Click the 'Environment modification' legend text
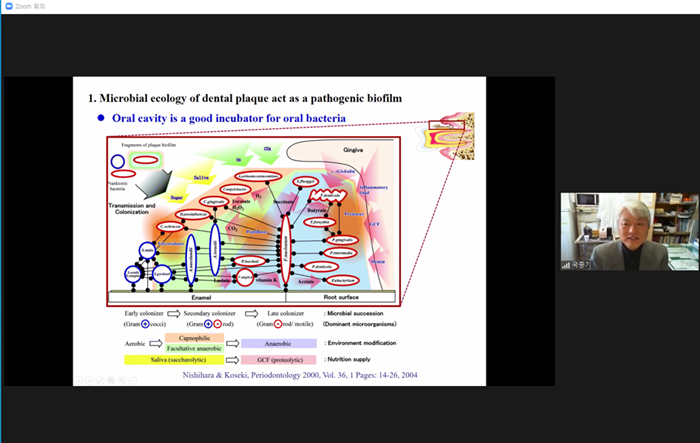The height and width of the screenshot is (443, 700). tap(362, 343)
